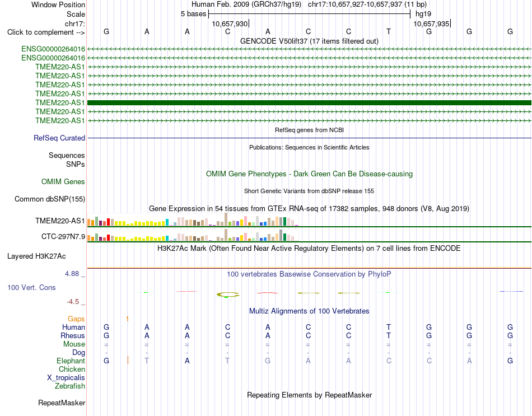Click the -4.5 PhyloP axis value
Viewport: 532px width, 416px height.
pos(73,302)
